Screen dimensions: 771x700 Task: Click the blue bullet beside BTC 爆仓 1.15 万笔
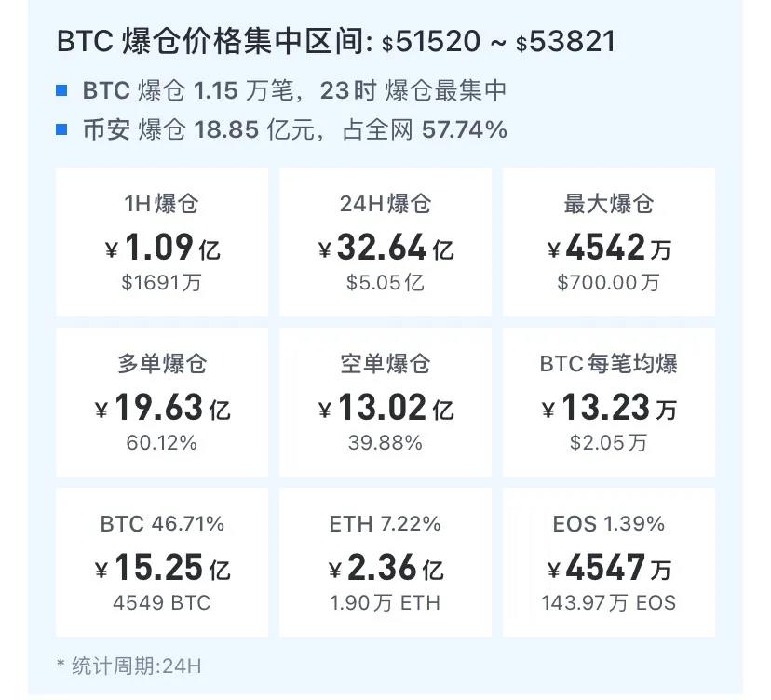coord(61,90)
